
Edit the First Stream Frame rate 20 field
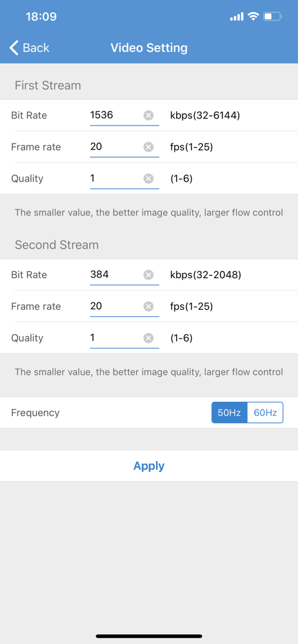click(124, 147)
